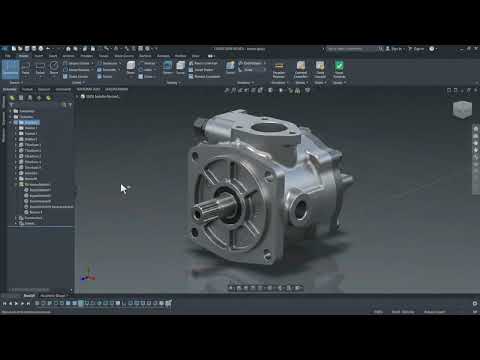Collapse the expanded folder node with child sketches
Image resolution: width=480 pixels, height=360 pixels.
point(16,184)
